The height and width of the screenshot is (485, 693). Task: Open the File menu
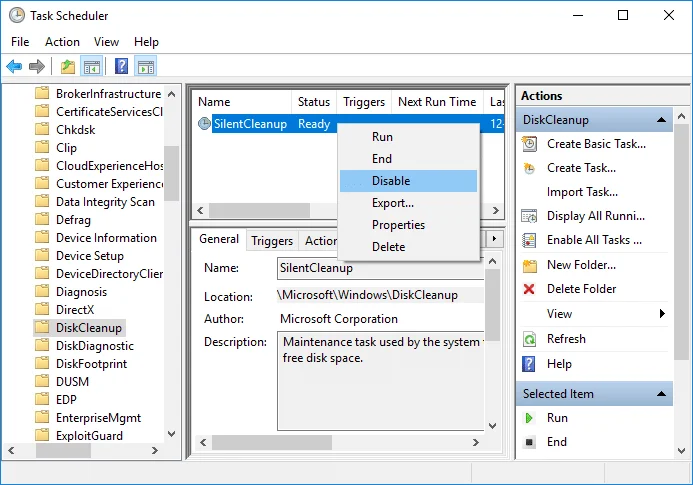(x=20, y=42)
